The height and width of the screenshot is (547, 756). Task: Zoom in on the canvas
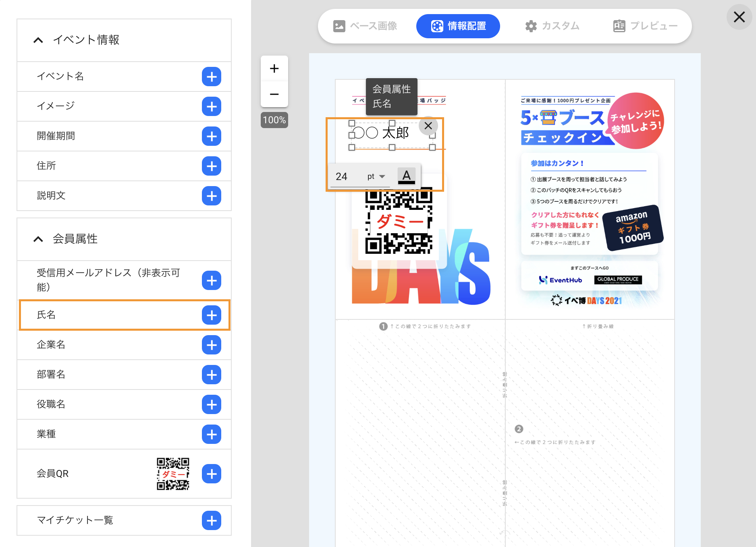pyautogui.click(x=274, y=68)
